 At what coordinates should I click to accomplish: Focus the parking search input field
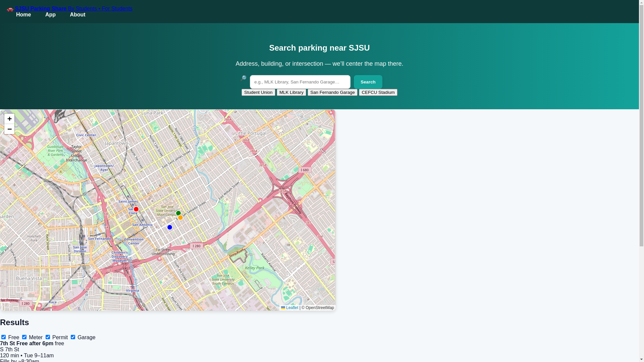(x=300, y=82)
